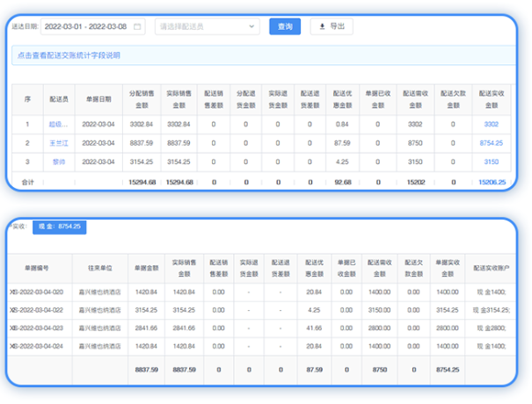Image resolution: width=532 pixels, height=404 pixels.
Task: Click the 往来单位 column header
Action: click(x=99, y=268)
